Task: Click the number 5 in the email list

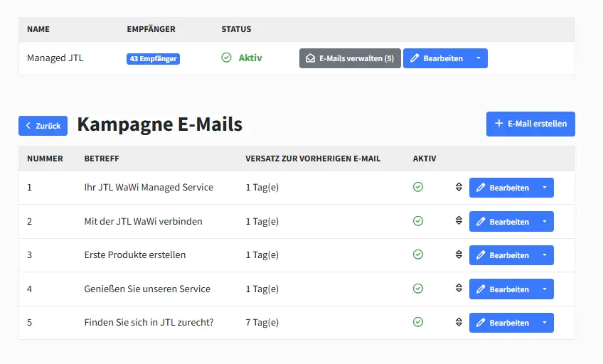Action: [x=30, y=323]
